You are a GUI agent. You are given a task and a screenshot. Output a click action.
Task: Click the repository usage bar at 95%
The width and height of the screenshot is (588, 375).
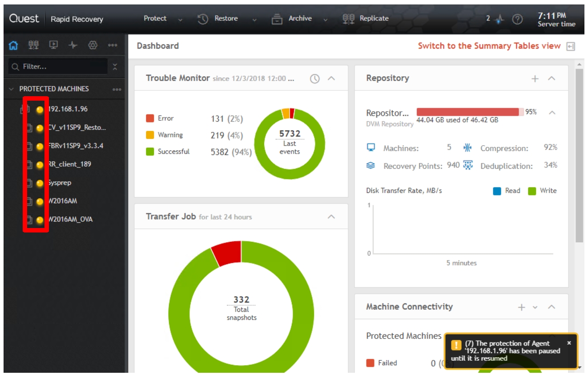pyautogui.click(x=470, y=112)
